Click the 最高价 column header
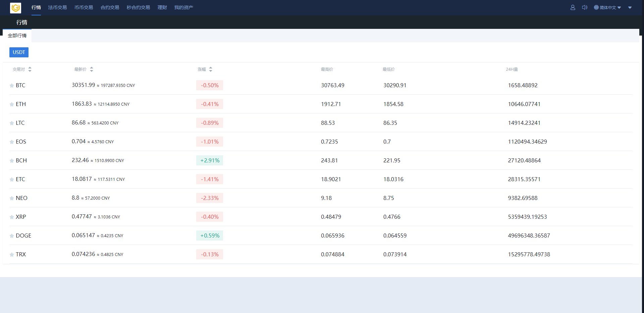 point(327,69)
